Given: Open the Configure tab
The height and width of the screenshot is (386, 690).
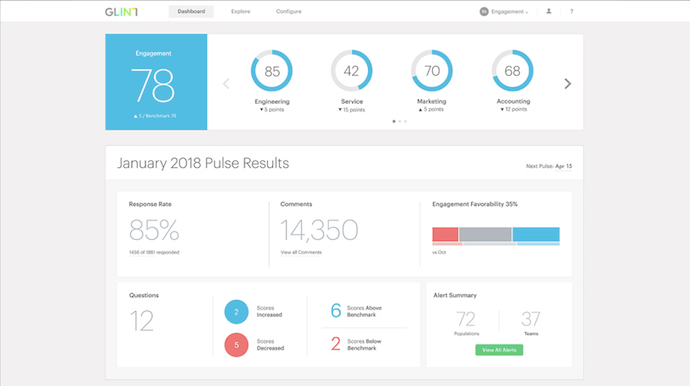Looking at the screenshot, I should coord(289,11).
